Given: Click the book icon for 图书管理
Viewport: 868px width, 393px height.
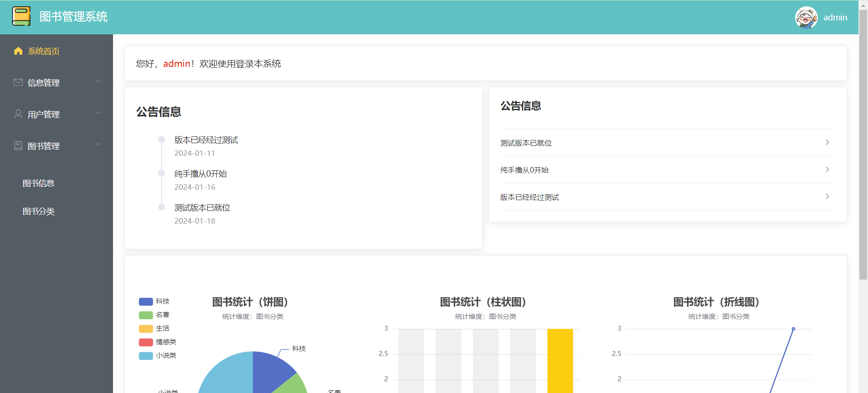Looking at the screenshot, I should tap(18, 145).
